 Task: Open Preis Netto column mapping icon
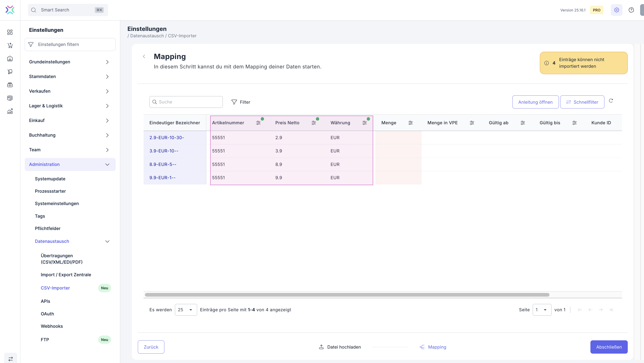(313, 123)
